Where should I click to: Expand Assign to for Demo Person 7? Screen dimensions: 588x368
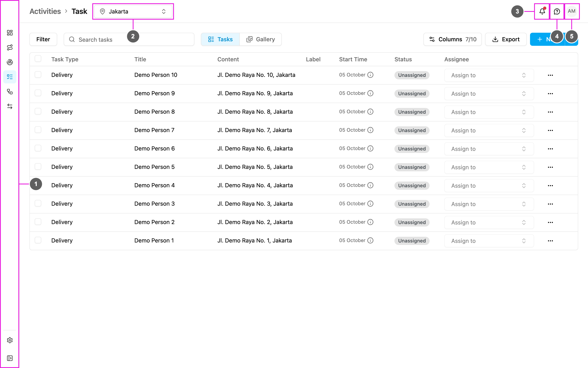pos(489,130)
